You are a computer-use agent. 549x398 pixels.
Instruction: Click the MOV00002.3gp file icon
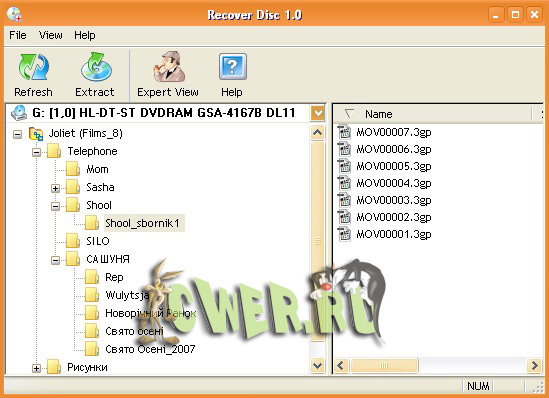(x=345, y=217)
